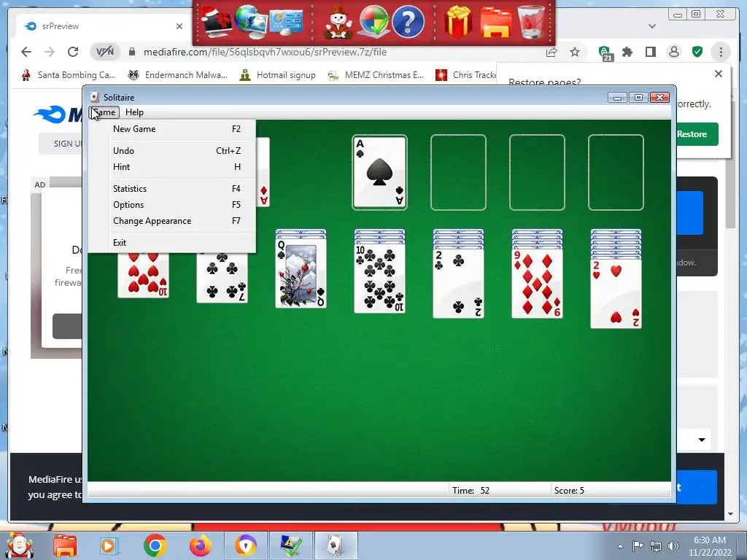747x560 pixels.
Task: Click the computer with Santa hat dock icon
Action: [x=217, y=21]
